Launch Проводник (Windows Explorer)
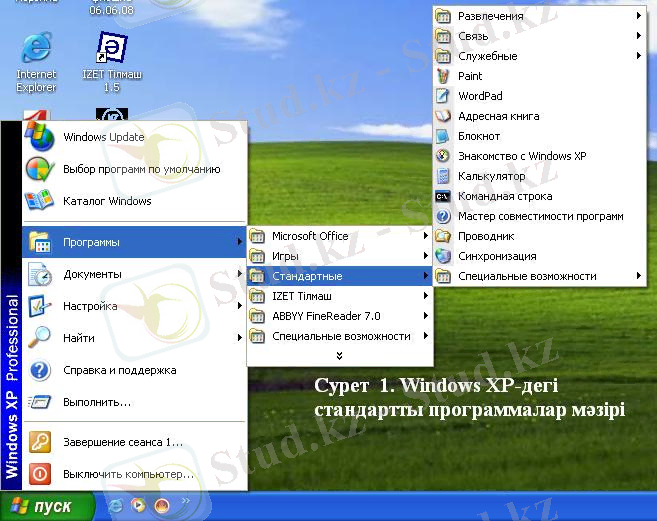Screen dimensions: 657x521 485,236
